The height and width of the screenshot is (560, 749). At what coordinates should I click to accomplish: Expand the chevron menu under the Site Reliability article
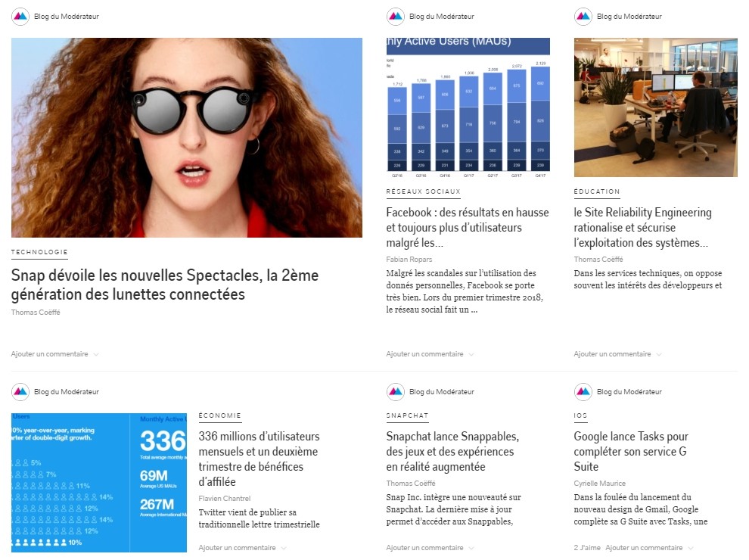[x=659, y=354]
